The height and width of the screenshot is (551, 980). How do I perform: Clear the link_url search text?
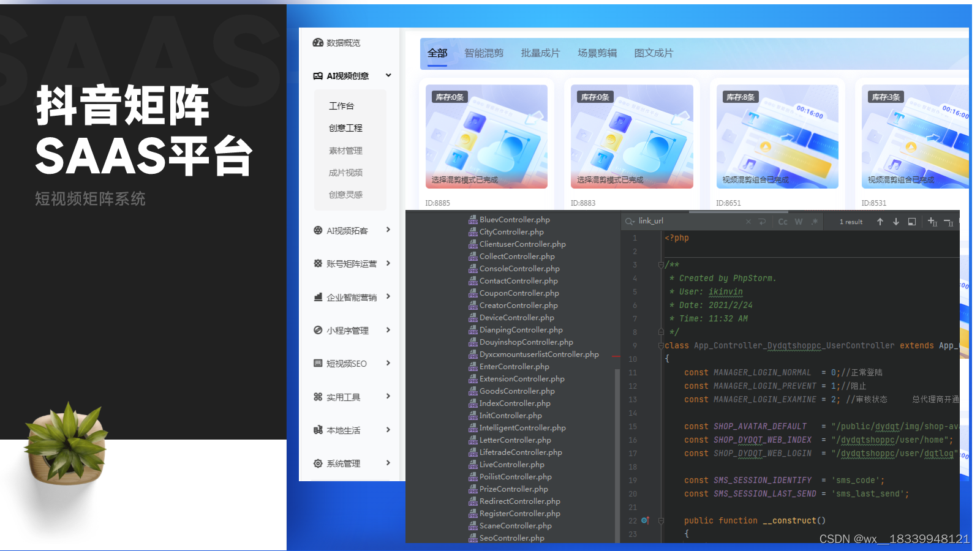point(748,222)
